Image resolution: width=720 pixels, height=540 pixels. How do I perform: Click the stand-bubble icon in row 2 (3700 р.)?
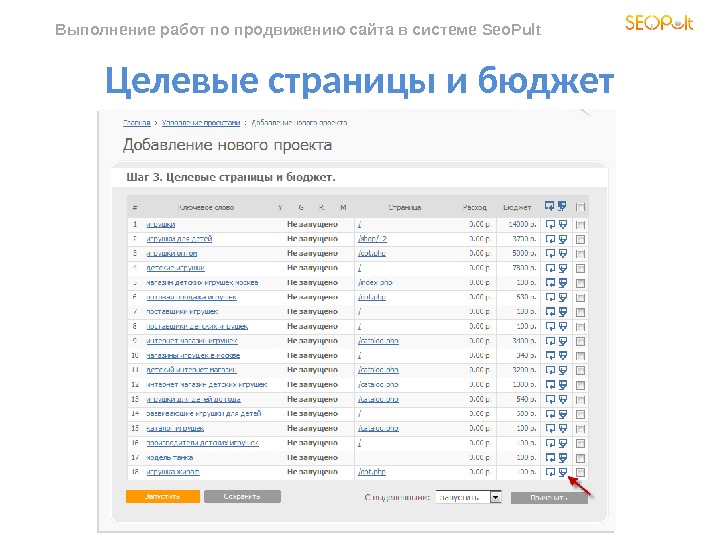[x=563, y=239]
